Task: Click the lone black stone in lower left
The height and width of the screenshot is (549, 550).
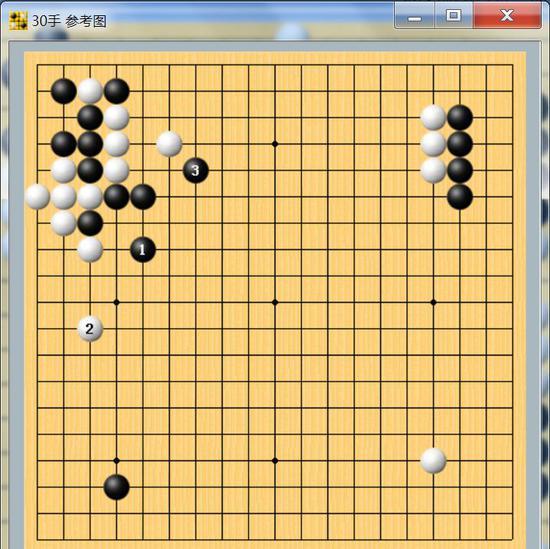Action: click(x=116, y=487)
